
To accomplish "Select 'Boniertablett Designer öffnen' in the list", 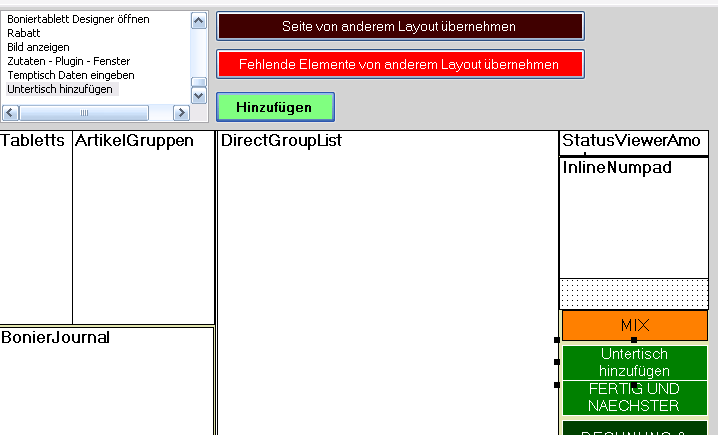I will pyautogui.click(x=78, y=19).
